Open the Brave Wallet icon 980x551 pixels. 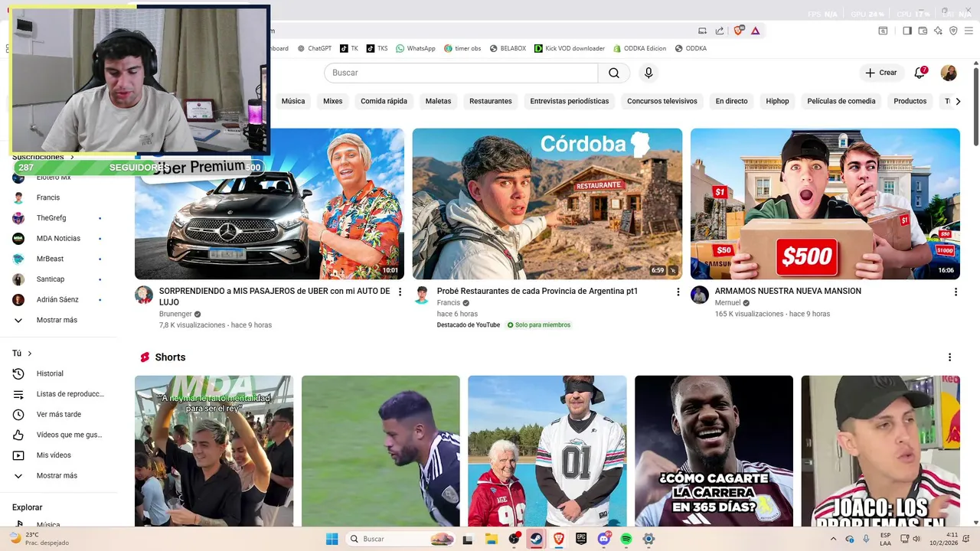pos(923,31)
